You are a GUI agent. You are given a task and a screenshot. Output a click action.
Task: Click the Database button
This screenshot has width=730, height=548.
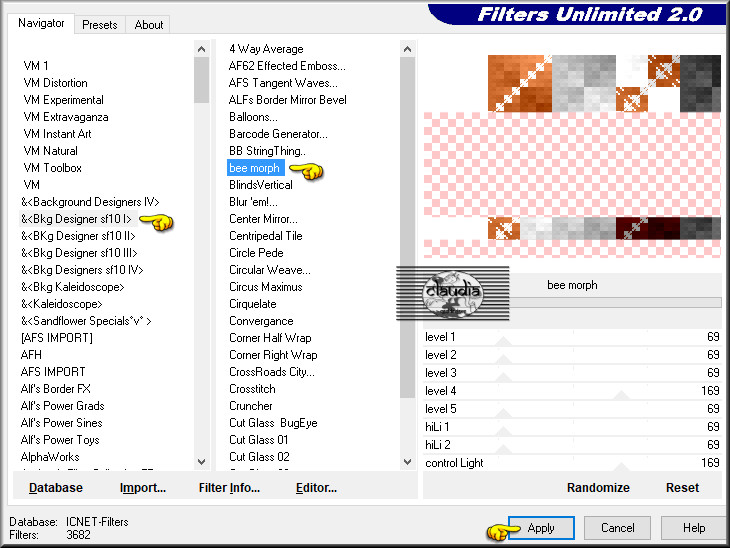click(56, 487)
